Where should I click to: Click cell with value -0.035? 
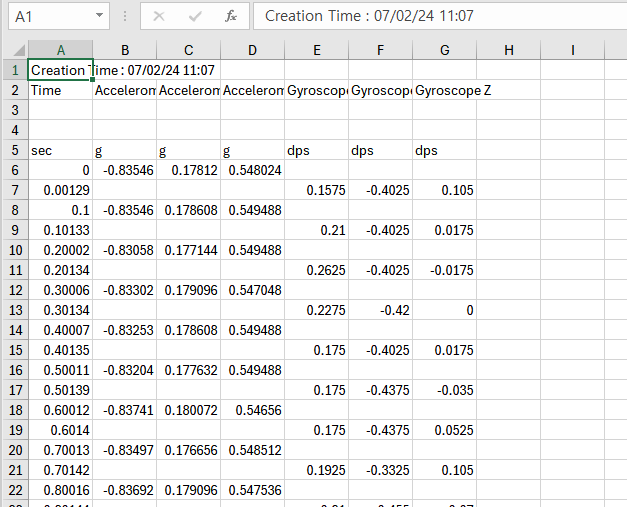coord(445,390)
